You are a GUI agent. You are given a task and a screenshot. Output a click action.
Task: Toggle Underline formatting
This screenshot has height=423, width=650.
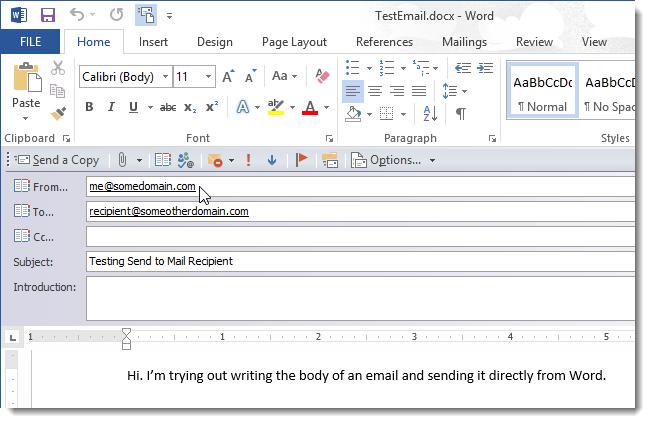133,107
